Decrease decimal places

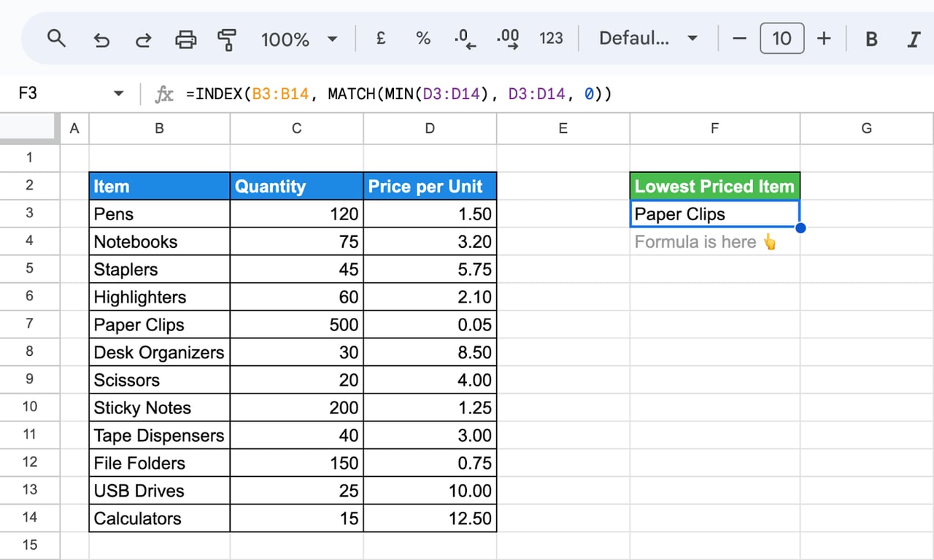(465, 39)
